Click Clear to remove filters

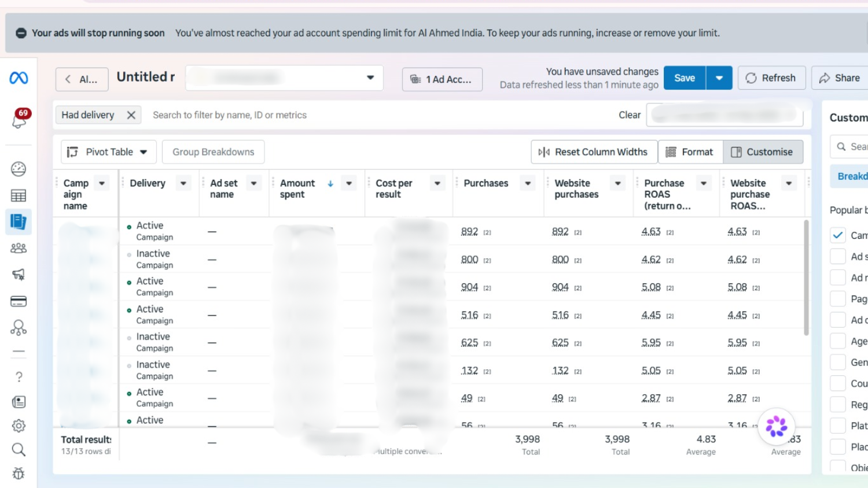[x=630, y=115]
